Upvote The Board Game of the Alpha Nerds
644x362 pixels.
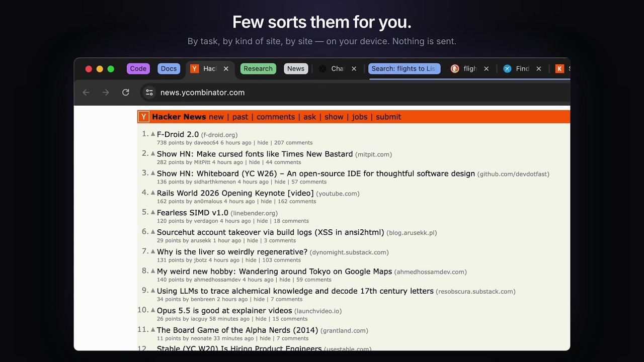tap(153, 330)
